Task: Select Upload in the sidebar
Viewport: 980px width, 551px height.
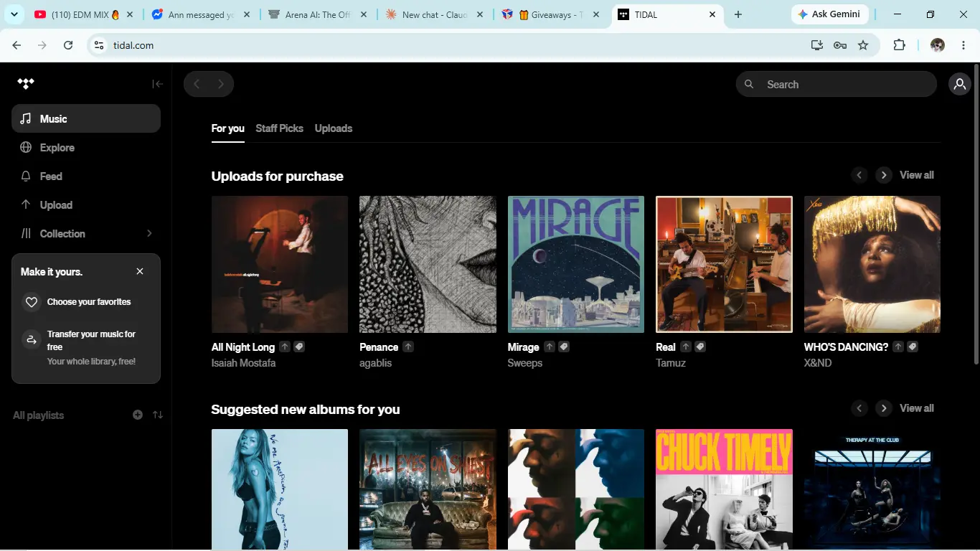Action: coord(86,204)
